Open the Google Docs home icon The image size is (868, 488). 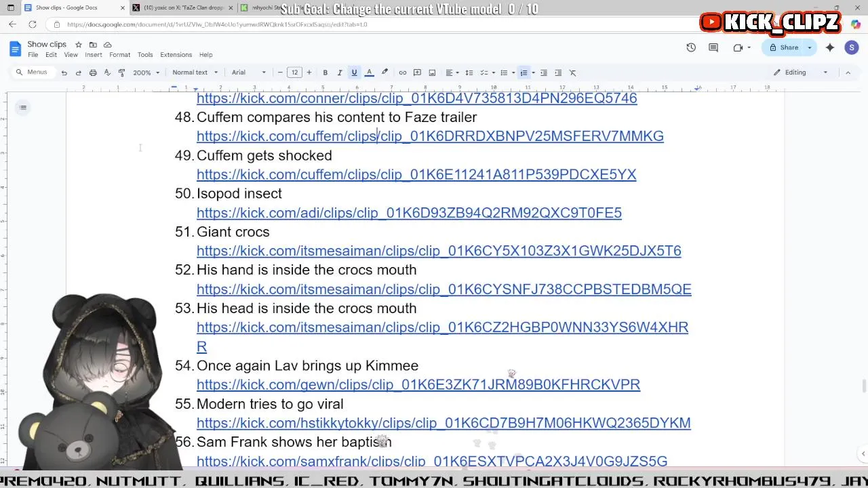tap(15, 49)
